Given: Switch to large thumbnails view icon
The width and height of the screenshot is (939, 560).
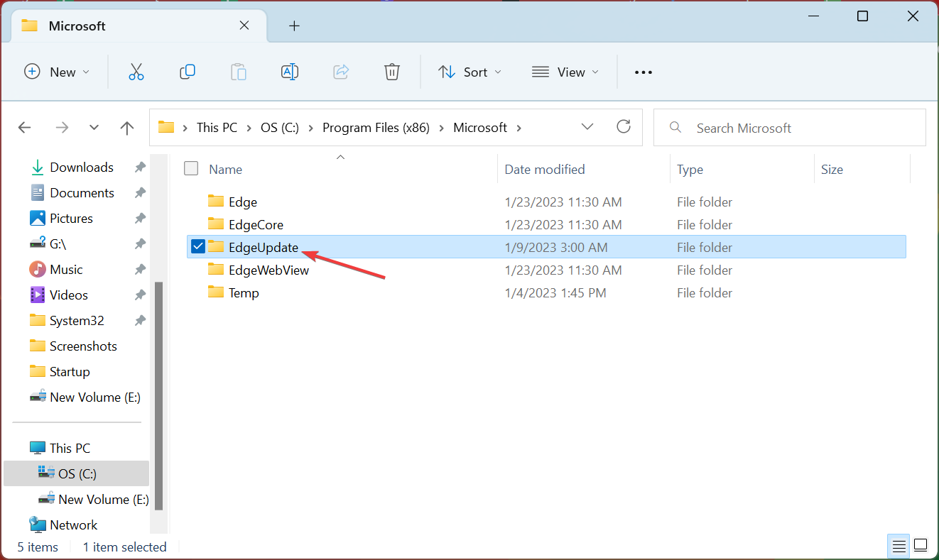Looking at the screenshot, I should (921, 546).
